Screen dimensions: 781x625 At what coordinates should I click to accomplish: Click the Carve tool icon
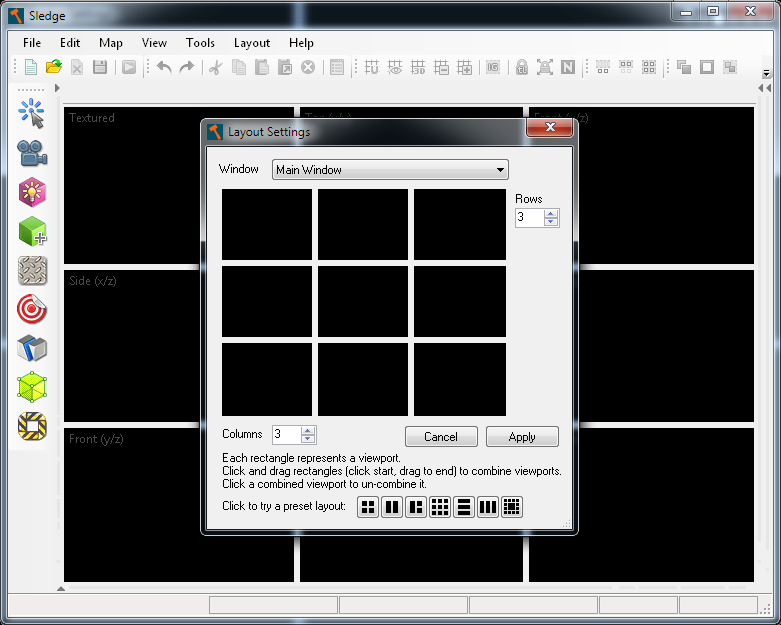coord(684,67)
